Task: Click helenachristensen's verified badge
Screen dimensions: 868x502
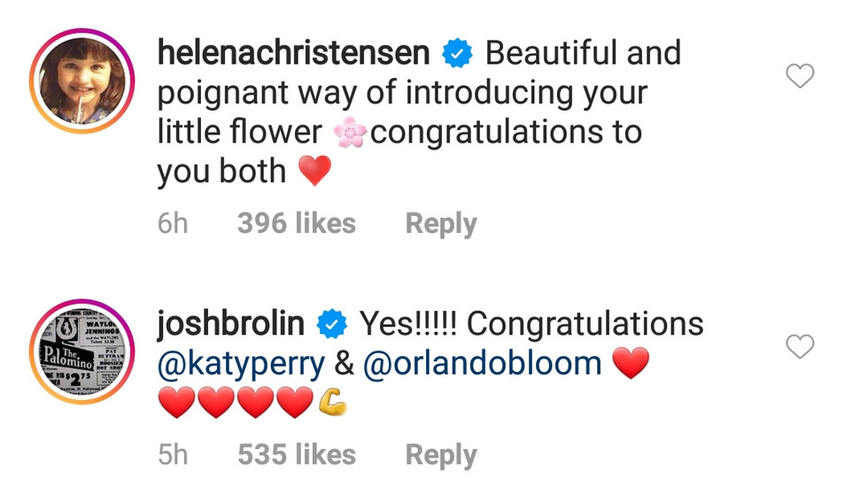Action: click(457, 55)
